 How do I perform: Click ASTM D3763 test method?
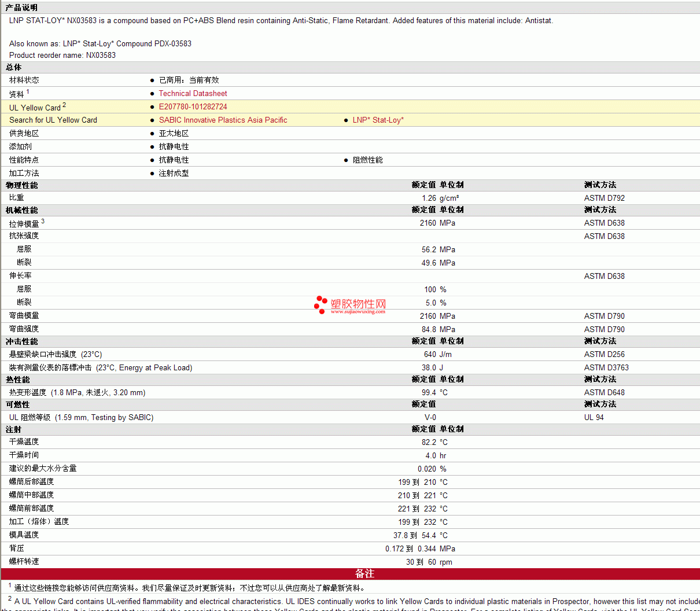point(606,367)
